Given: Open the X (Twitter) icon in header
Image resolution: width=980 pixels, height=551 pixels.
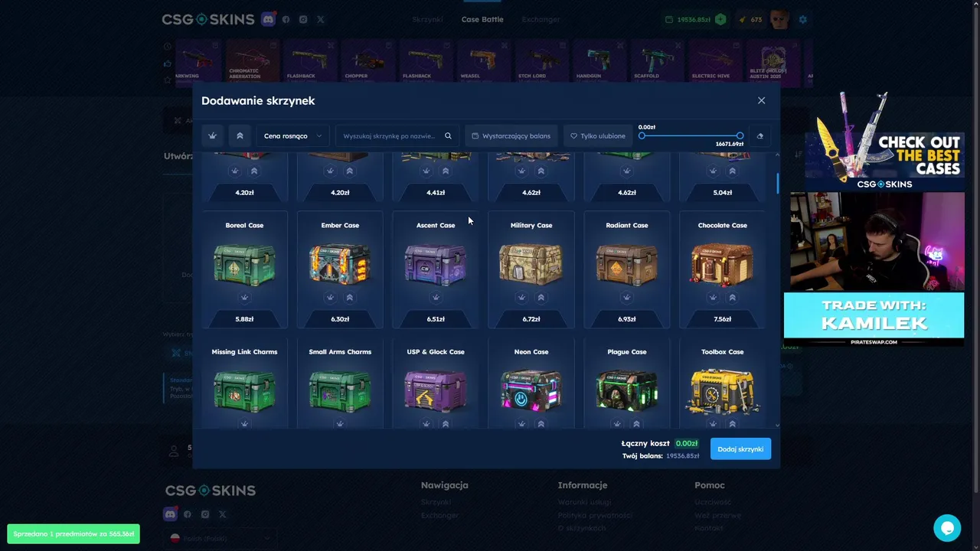Looking at the screenshot, I should 321,19.
